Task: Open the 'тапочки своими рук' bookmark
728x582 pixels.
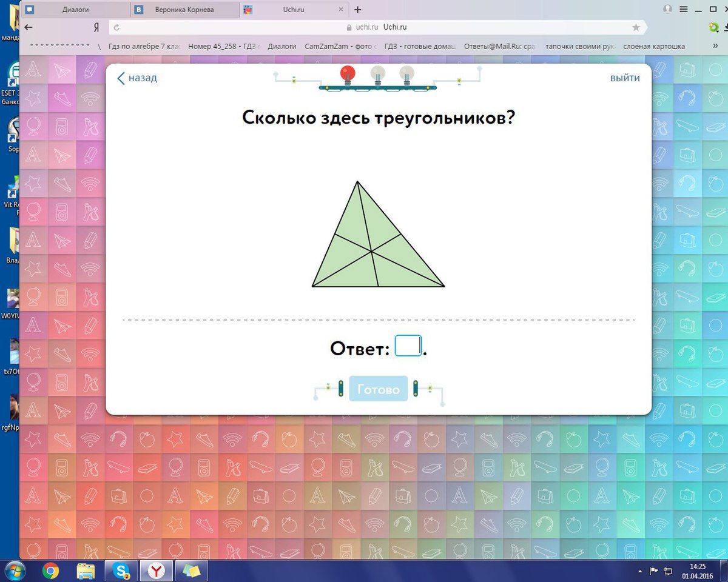Action: 581,46
